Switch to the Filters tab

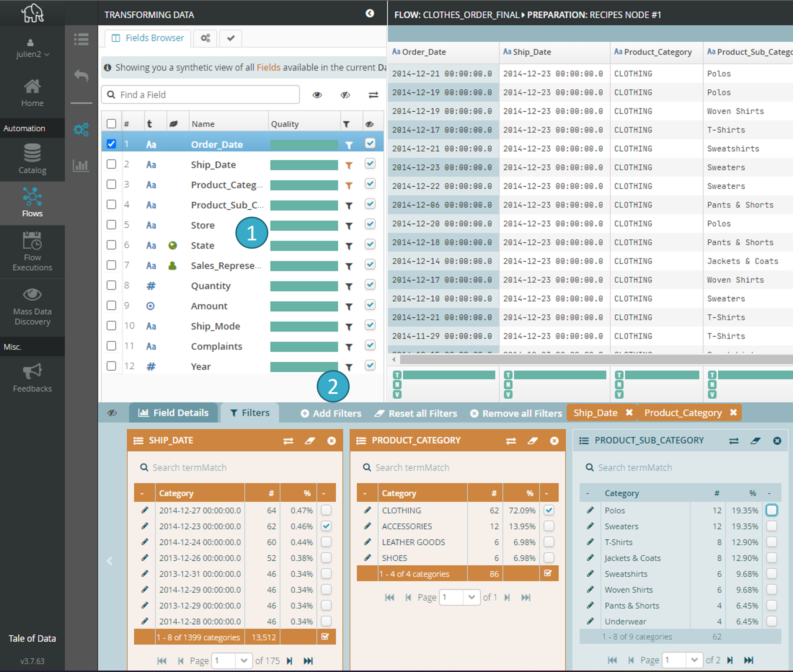pyautogui.click(x=250, y=413)
